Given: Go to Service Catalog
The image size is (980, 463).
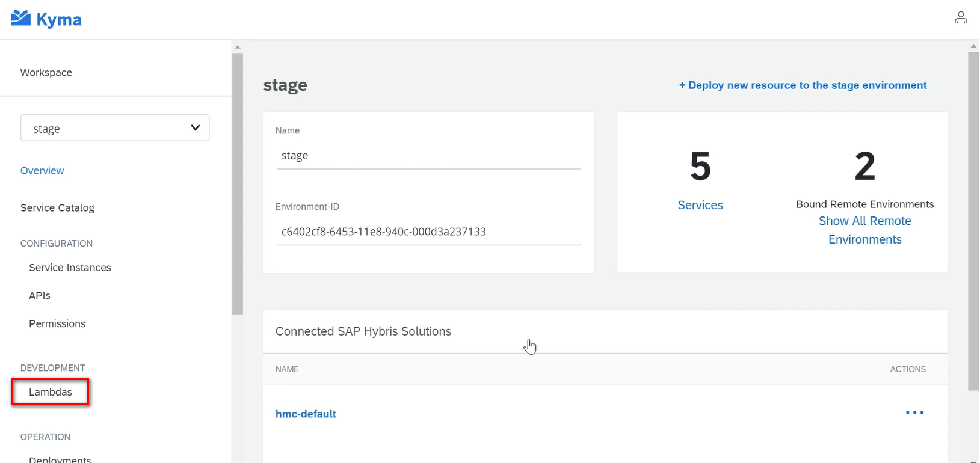Looking at the screenshot, I should coord(57,208).
